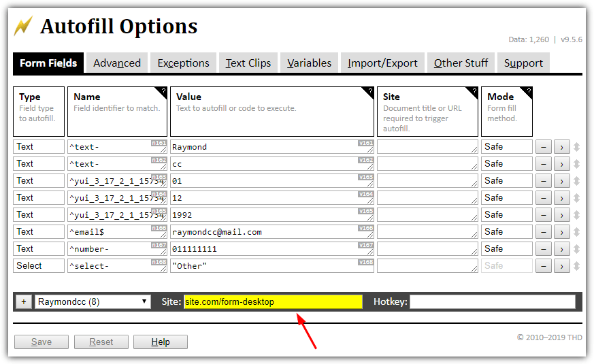Show help for the Name column
Viewport: 594px width, 364px height.
click(x=163, y=91)
